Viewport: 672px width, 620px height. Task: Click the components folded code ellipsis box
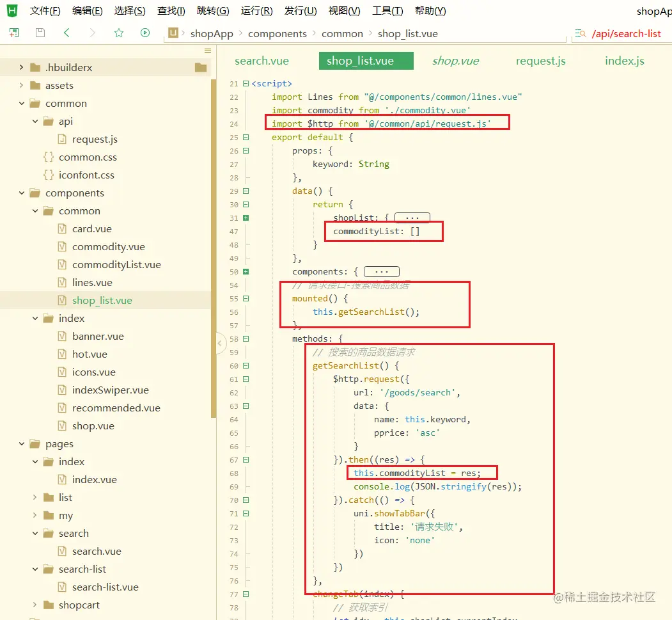pos(382,271)
